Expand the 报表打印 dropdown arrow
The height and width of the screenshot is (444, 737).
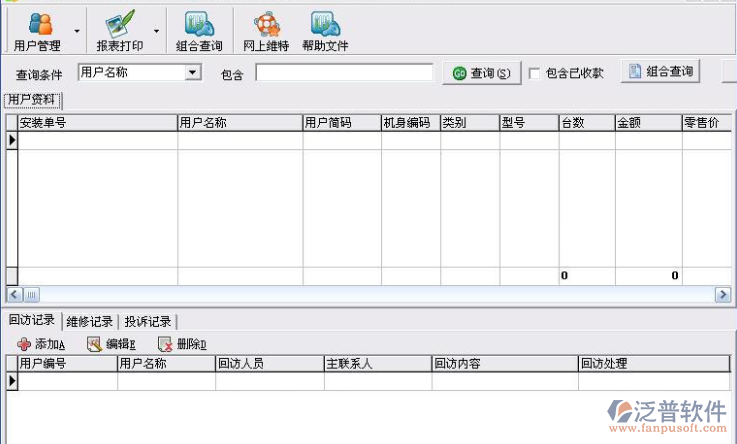(x=156, y=30)
